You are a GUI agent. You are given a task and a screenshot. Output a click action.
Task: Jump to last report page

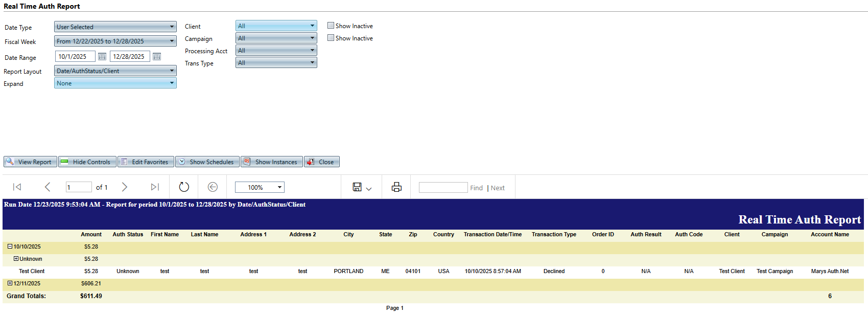155,187
